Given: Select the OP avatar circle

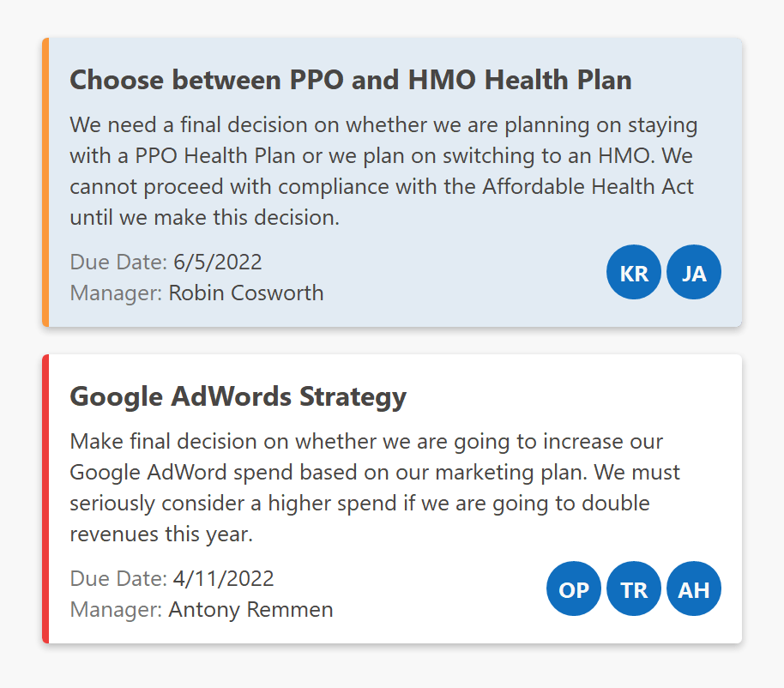Looking at the screenshot, I should pos(574,589).
